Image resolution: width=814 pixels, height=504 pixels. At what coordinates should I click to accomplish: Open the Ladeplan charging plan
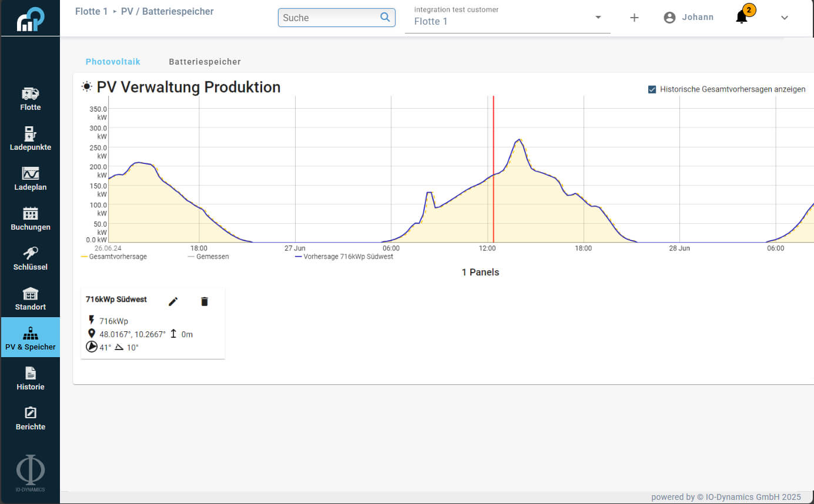pyautogui.click(x=30, y=179)
